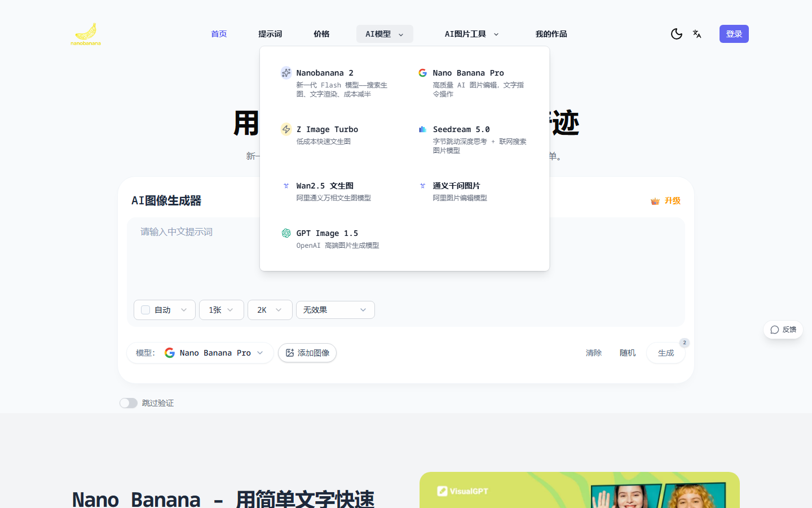Select Nano Banana Pro in menu

pyautogui.click(x=473, y=83)
